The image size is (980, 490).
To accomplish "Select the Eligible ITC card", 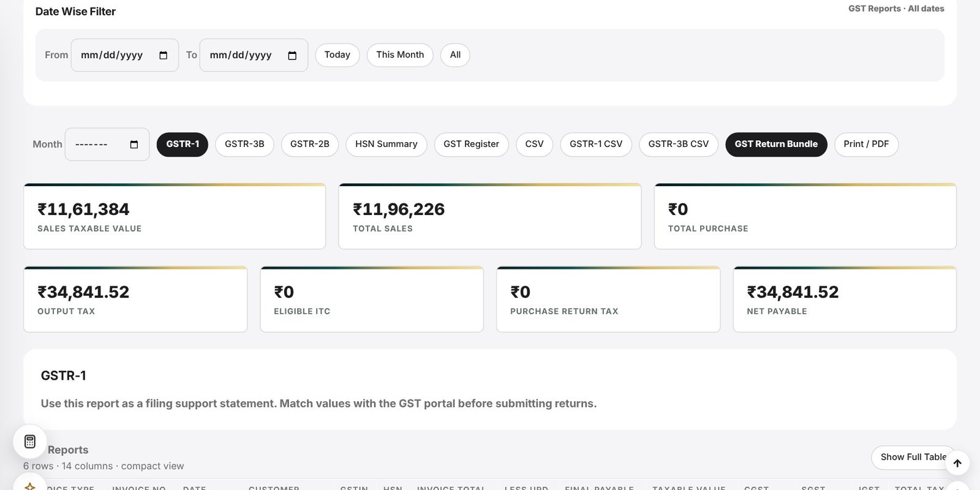I will [372, 300].
